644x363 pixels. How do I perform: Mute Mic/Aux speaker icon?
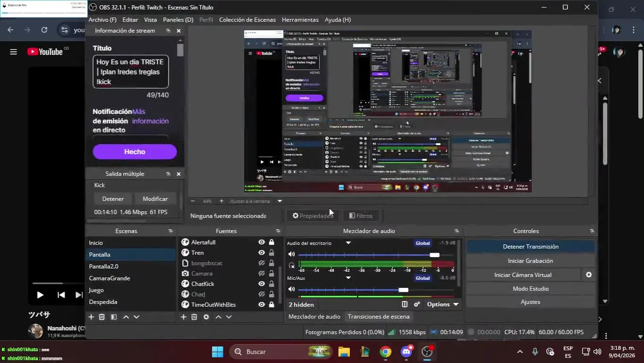[291, 289]
